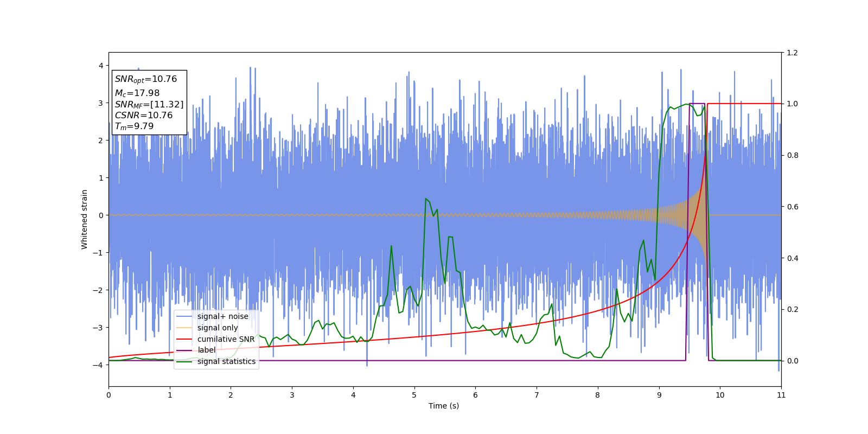Screen dimensions: 868x434
Task: Click the 0.8 secondary-axis tick label
Action: [793, 155]
